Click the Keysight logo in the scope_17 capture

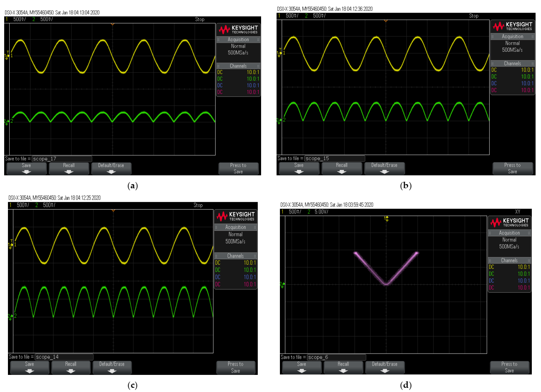(238, 29)
